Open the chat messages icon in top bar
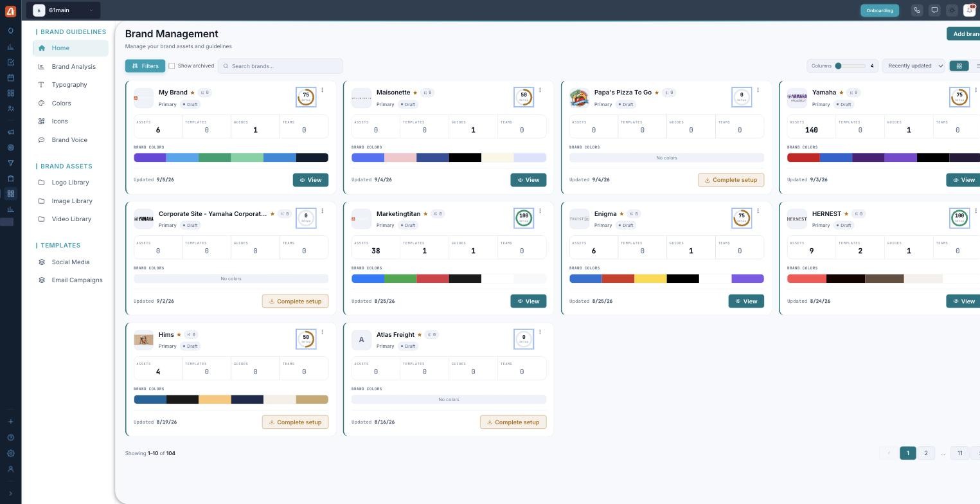Screen dimensions: 980x504 [x=934, y=10]
